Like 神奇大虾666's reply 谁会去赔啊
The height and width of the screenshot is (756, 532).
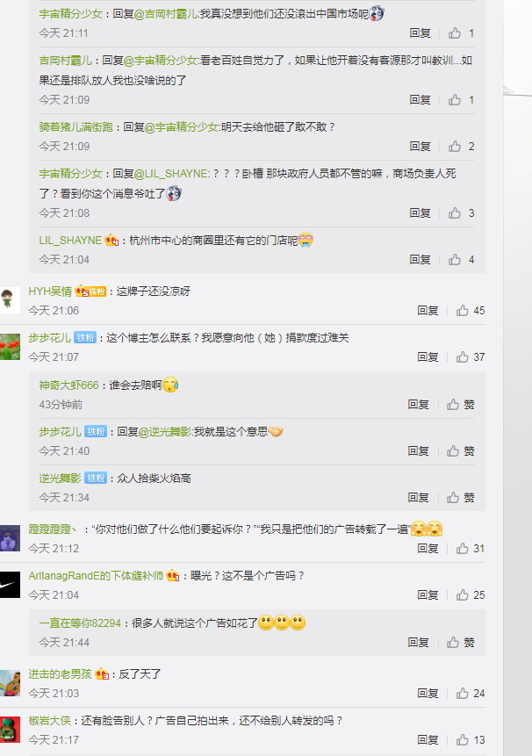click(x=460, y=404)
